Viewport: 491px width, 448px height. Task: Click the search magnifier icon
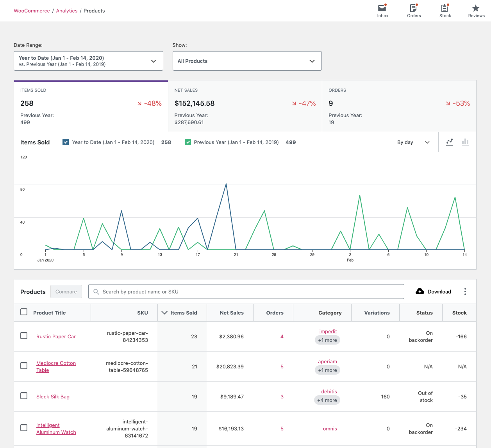point(96,291)
